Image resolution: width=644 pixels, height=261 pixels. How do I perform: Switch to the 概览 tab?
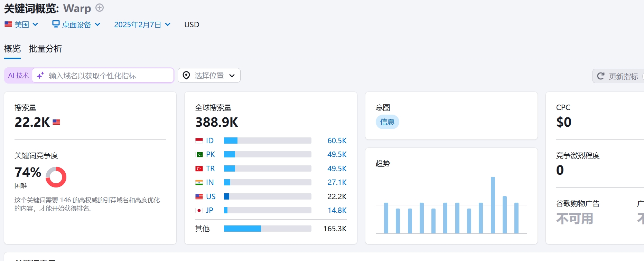[12, 49]
